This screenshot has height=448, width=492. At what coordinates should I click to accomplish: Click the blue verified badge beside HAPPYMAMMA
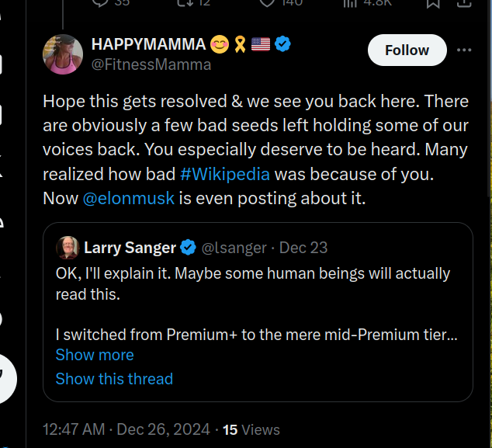click(283, 44)
